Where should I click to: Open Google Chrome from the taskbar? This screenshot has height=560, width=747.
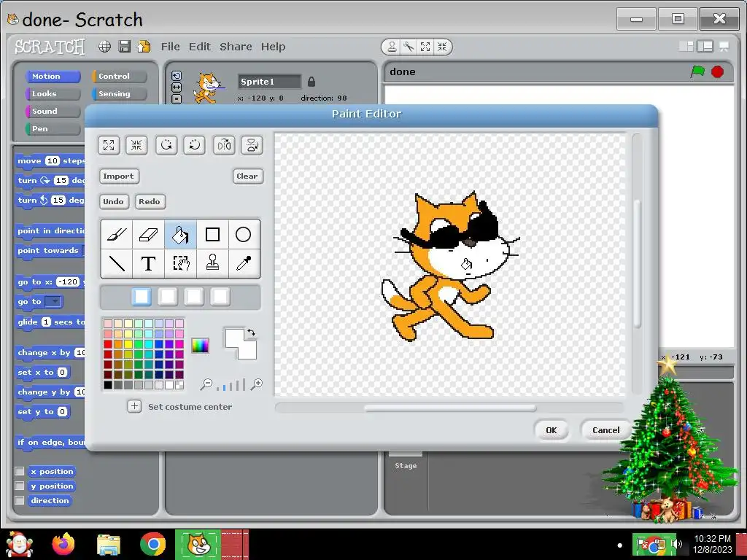[x=153, y=544]
